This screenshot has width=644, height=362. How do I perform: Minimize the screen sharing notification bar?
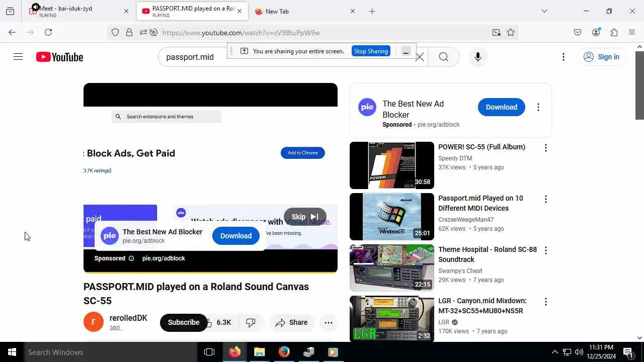[406, 51]
